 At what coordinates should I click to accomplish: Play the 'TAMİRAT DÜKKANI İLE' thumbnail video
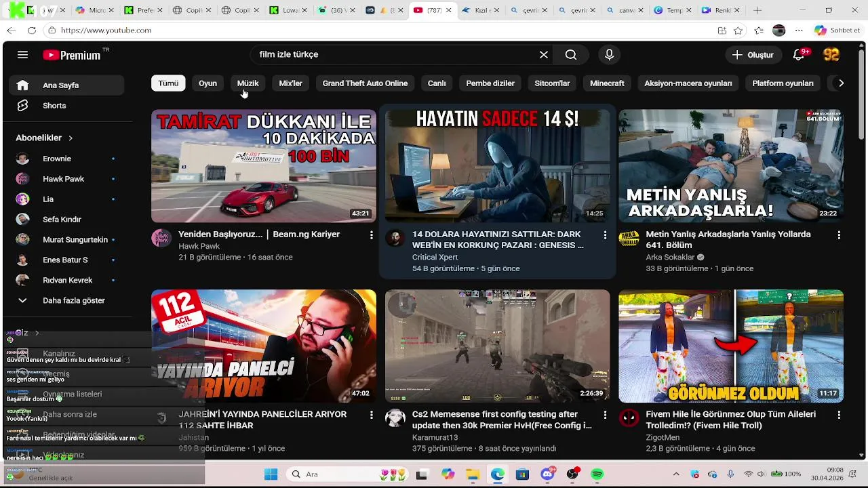click(x=264, y=166)
